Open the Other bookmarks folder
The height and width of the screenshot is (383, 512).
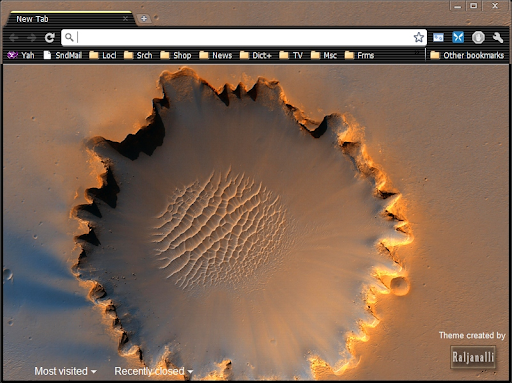point(467,55)
